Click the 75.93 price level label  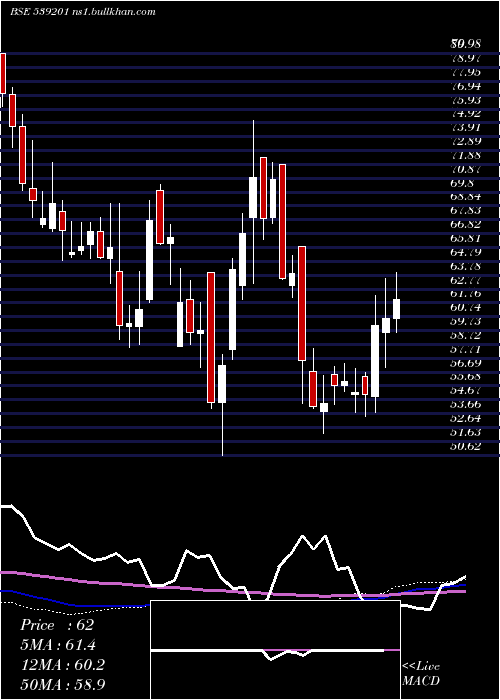click(x=466, y=100)
